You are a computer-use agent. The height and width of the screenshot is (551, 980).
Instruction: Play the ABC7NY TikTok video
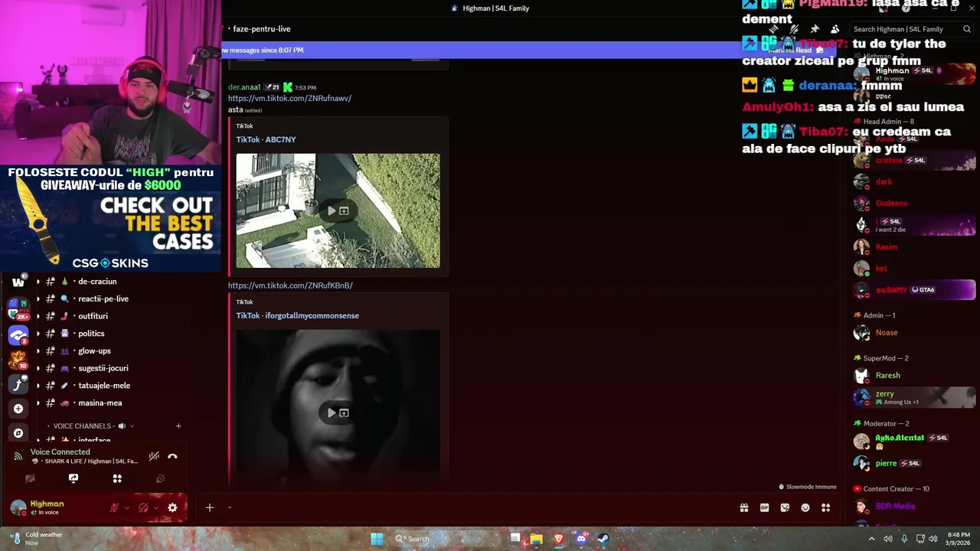point(332,210)
